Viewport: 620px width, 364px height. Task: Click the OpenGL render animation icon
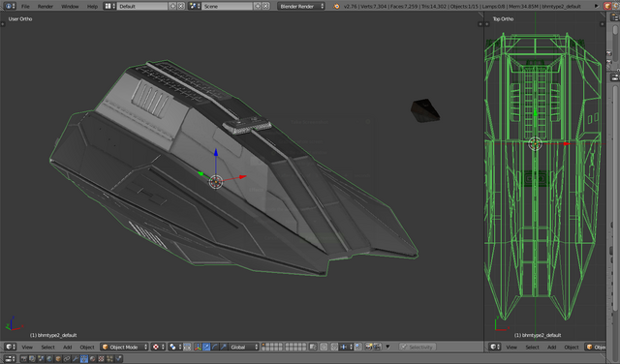pyautogui.click(x=378, y=347)
